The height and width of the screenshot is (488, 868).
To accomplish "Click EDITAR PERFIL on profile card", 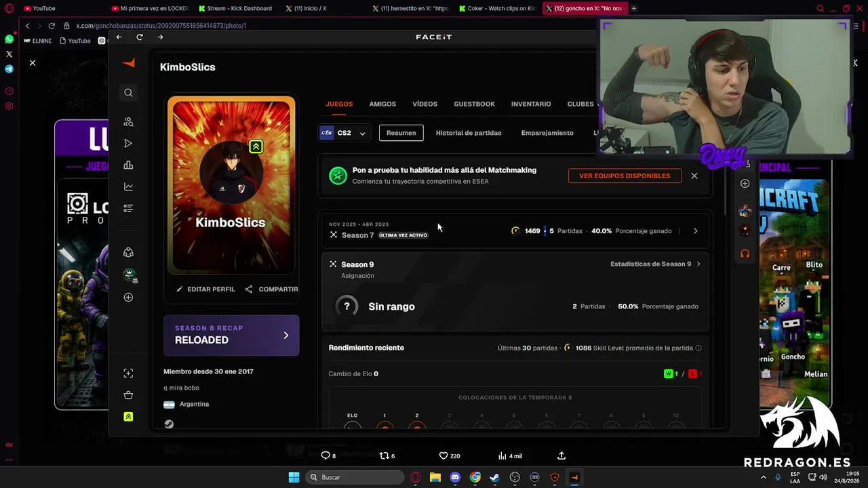I will pyautogui.click(x=205, y=289).
